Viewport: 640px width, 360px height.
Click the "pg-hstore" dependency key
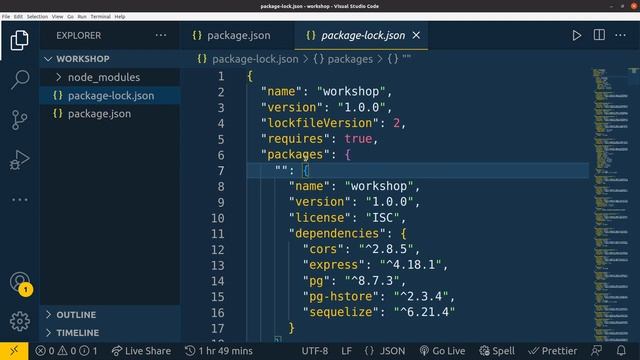340,297
